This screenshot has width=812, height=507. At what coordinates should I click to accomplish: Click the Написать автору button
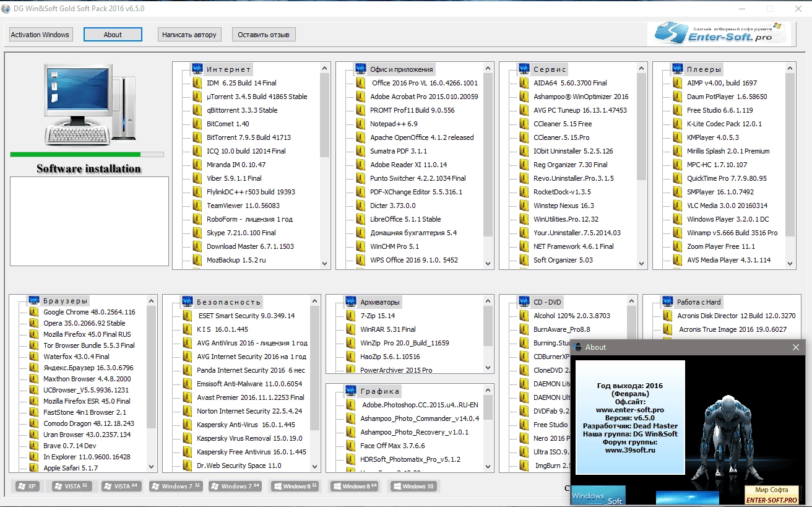(189, 35)
